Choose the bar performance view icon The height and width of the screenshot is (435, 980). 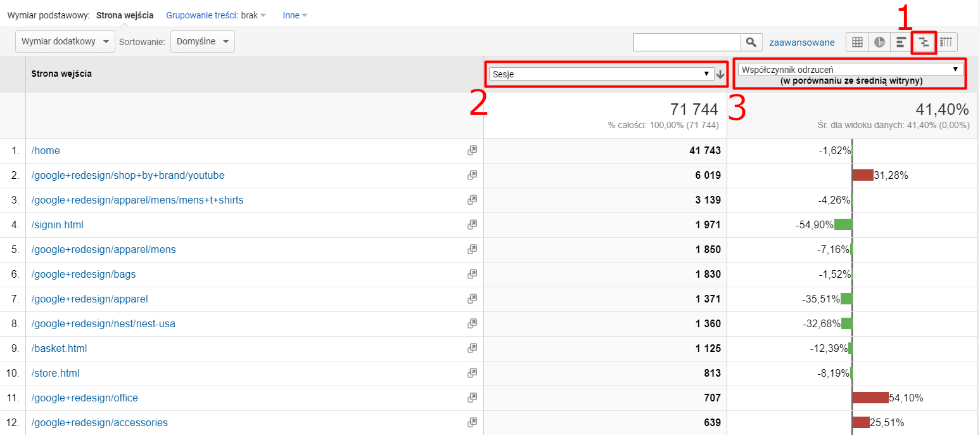[901, 42]
